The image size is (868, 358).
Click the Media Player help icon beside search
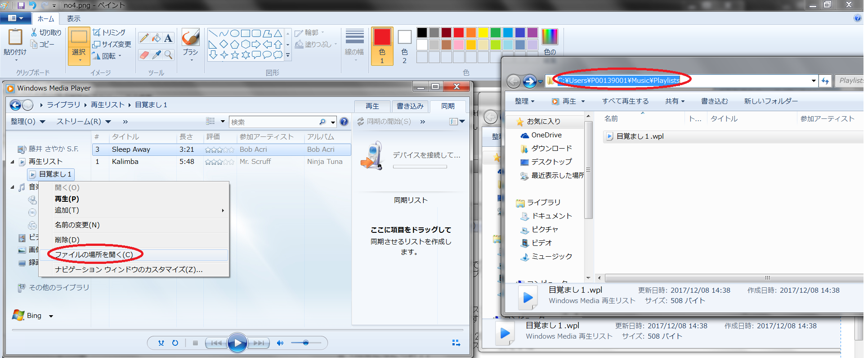(x=344, y=122)
